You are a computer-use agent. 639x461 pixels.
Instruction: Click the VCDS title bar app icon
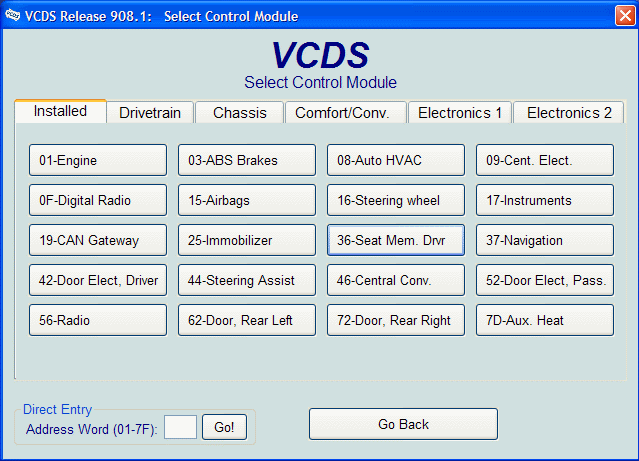12,15
